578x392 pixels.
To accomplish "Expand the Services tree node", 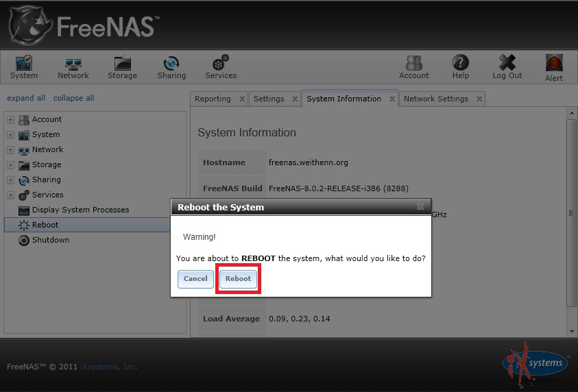I will 11,195.
